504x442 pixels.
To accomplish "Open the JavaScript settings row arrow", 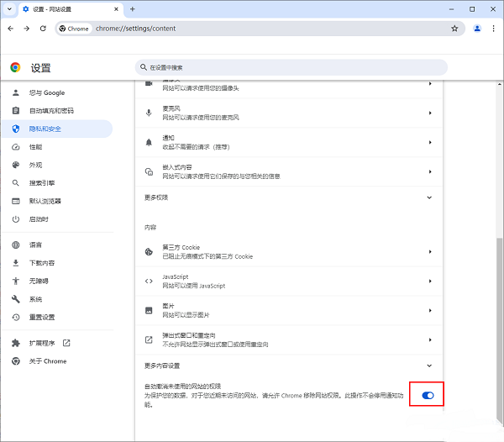I will (x=430, y=281).
